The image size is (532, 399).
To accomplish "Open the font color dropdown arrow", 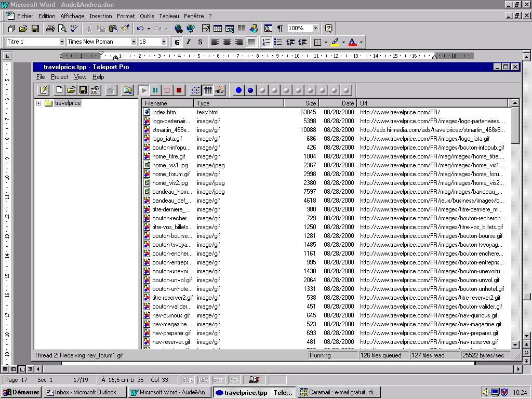I will [x=361, y=42].
